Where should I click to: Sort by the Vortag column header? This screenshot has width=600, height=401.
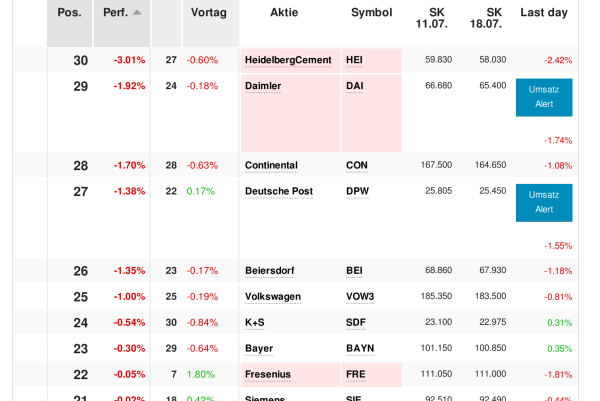click(209, 13)
